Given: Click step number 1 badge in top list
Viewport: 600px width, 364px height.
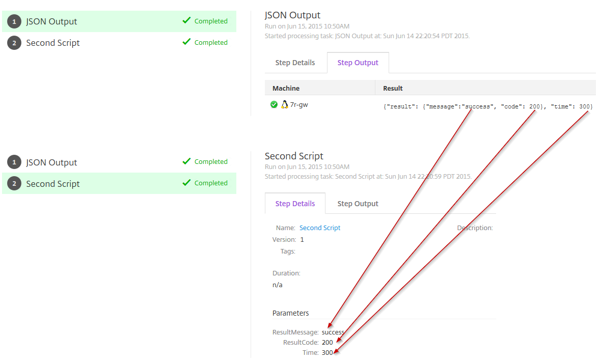Looking at the screenshot, I should [x=14, y=21].
